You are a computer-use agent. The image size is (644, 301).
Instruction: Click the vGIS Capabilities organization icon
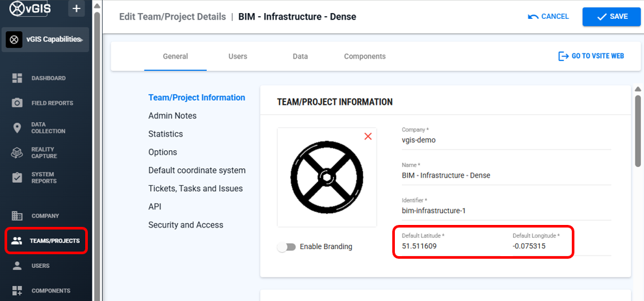tap(14, 40)
